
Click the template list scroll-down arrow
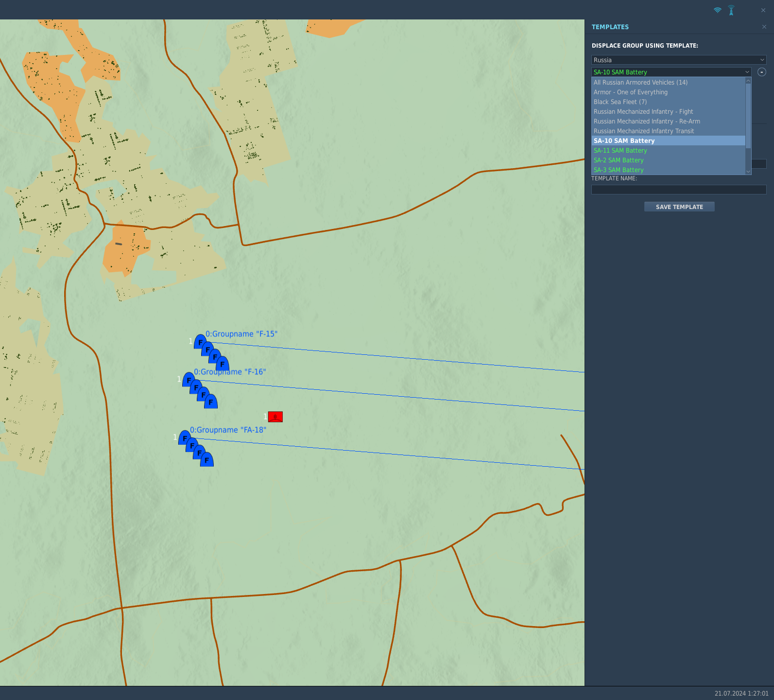(x=748, y=172)
